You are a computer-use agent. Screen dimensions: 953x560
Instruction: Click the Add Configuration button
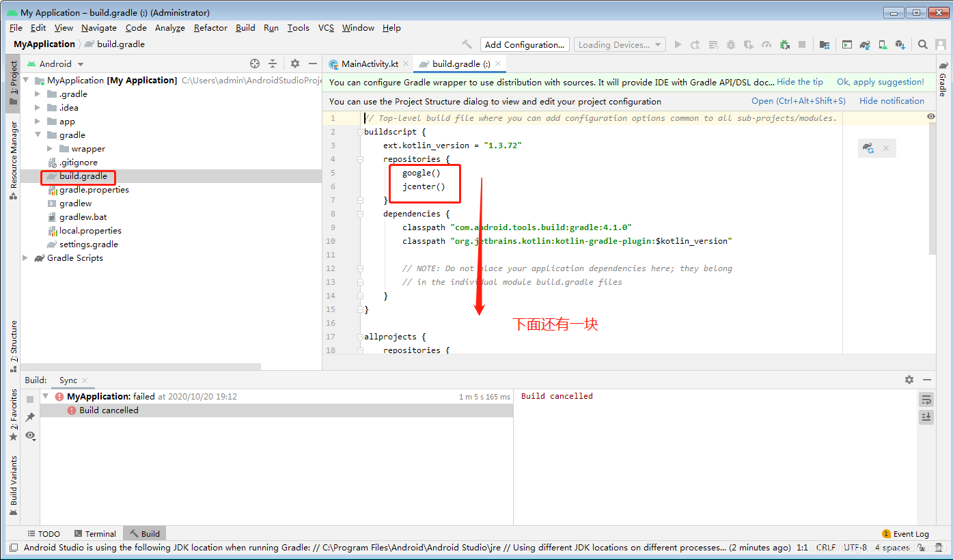pos(525,44)
